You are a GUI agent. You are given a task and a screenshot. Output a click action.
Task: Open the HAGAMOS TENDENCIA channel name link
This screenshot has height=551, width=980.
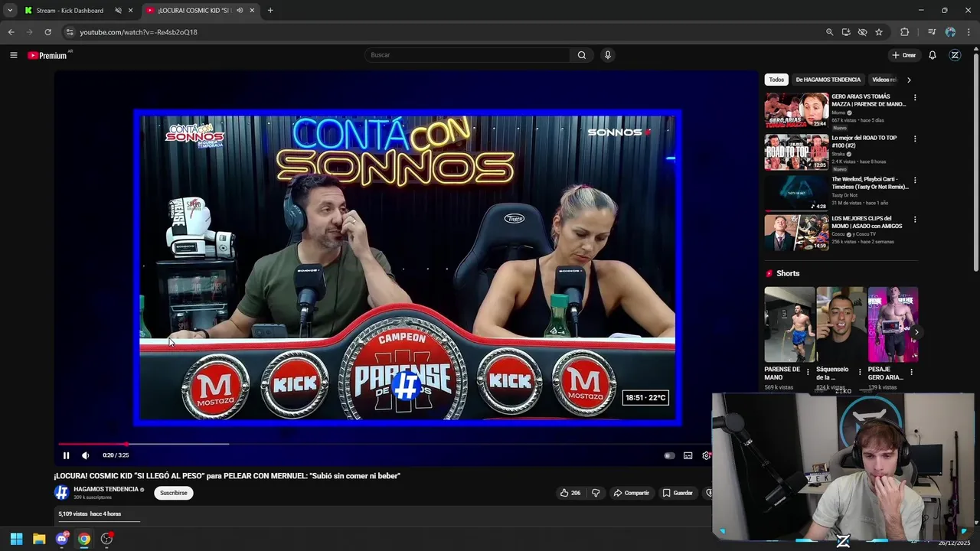tap(106, 489)
